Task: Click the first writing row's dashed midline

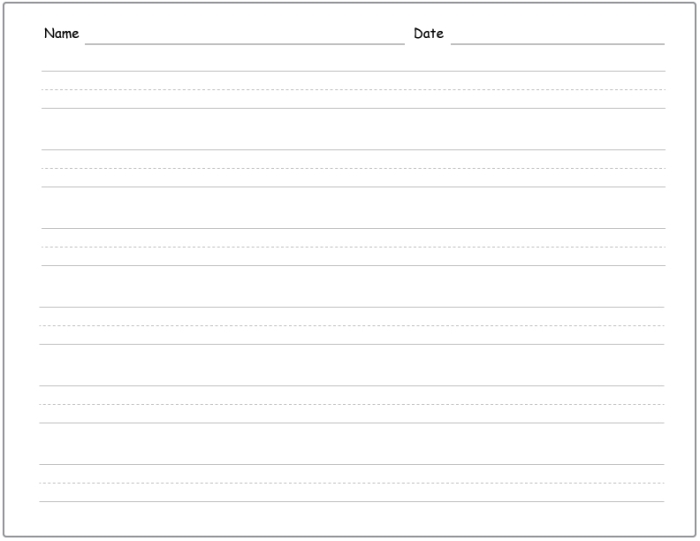Action: coord(353,90)
